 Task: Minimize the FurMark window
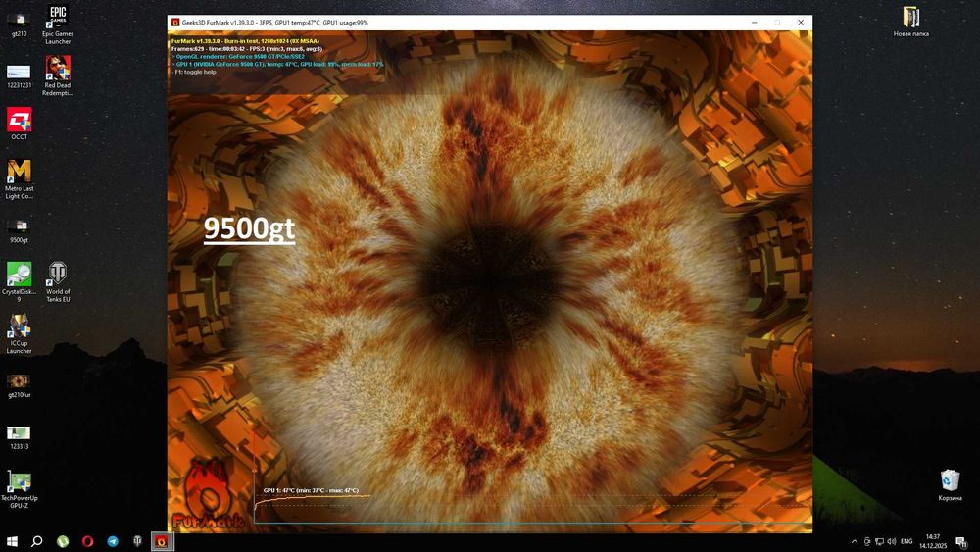coord(755,23)
